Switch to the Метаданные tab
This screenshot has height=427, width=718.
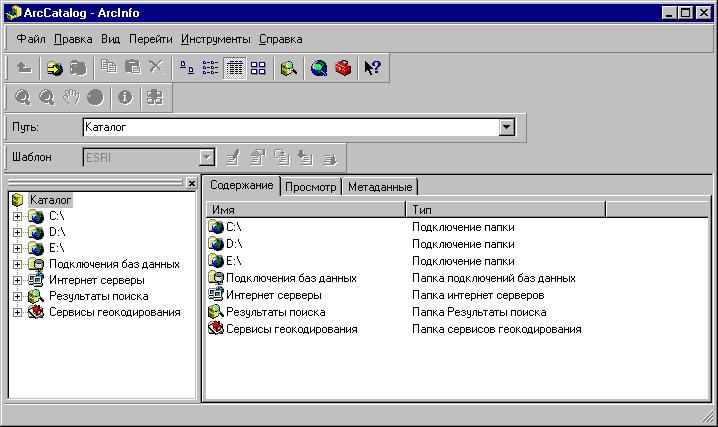click(x=380, y=187)
